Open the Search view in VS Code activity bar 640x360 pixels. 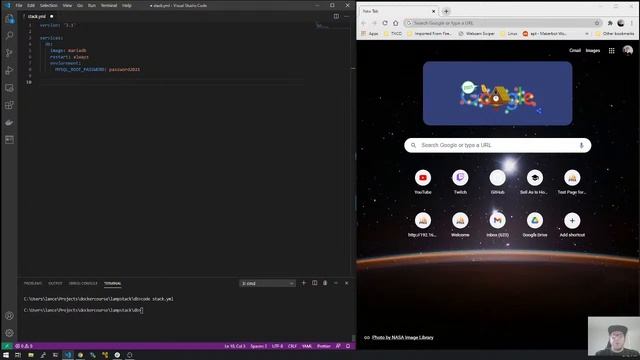tap(9, 36)
